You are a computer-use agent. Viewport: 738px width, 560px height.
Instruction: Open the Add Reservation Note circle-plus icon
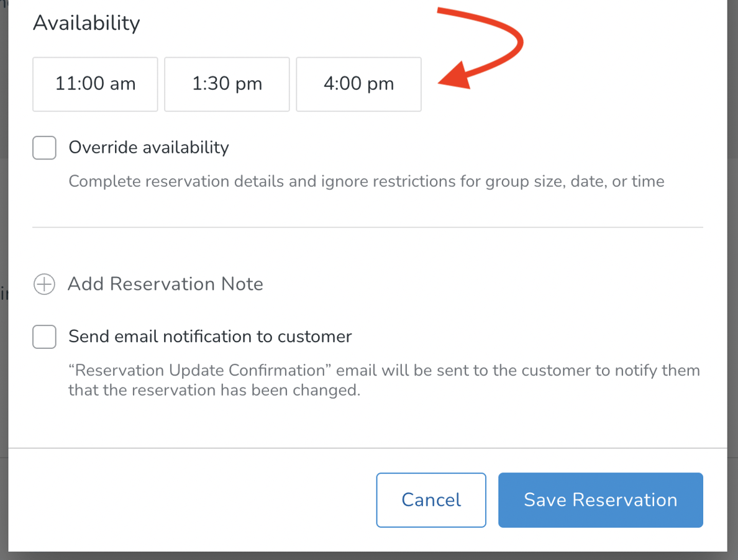[x=43, y=284]
